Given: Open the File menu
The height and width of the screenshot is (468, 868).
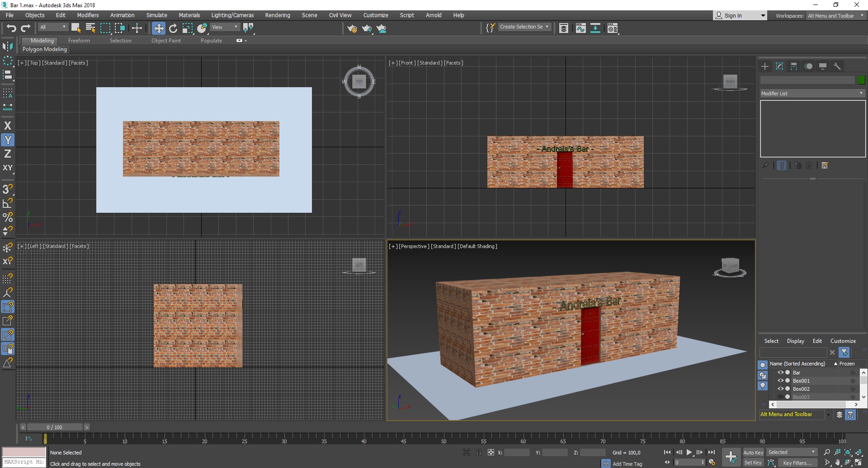Looking at the screenshot, I should pos(9,15).
